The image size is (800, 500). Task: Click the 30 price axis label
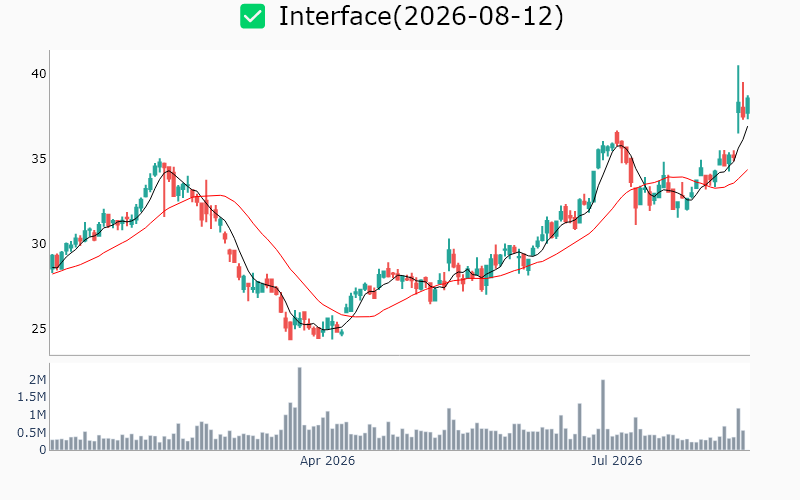pos(39,244)
